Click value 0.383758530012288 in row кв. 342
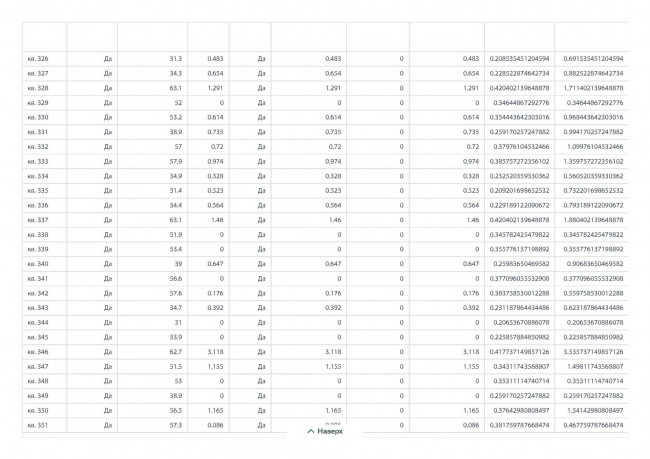This screenshot has width=650, height=459. pos(519,293)
